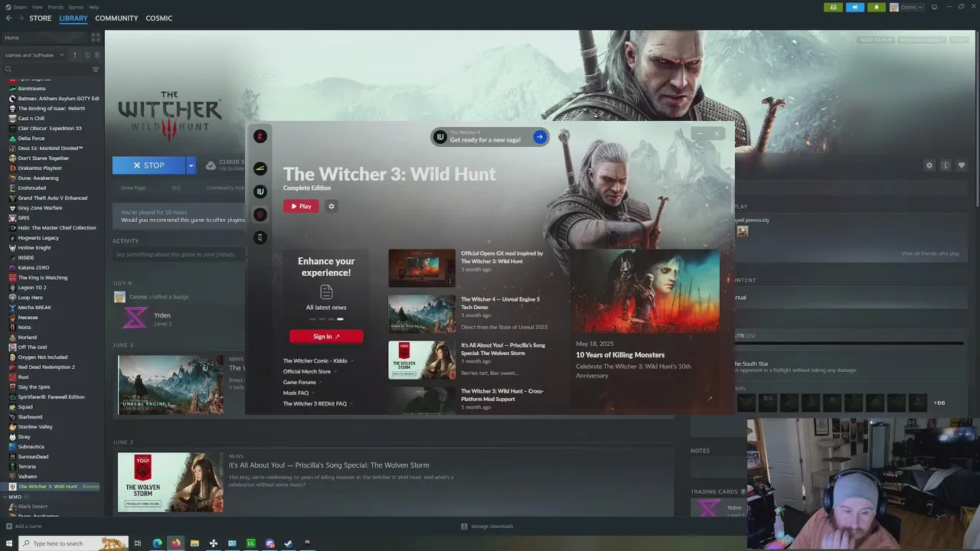
Task: Click Windows taskbar search box
Action: click(x=73, y=543)
